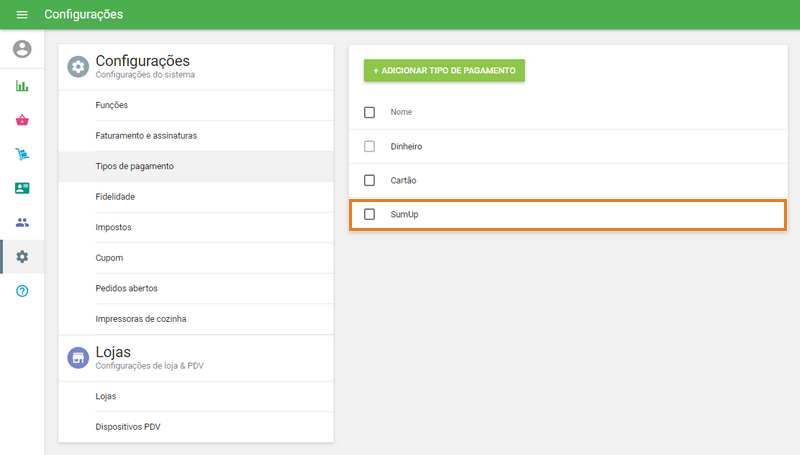Open the hamburger menu in the green header
Viewport: 800px width, 455px height.
pos(22,15)
